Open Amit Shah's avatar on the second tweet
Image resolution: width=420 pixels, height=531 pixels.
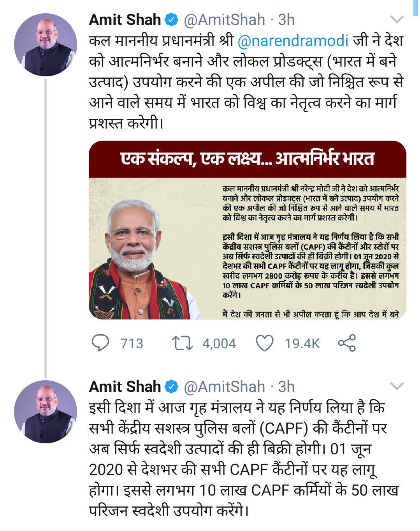click(45, 411)
